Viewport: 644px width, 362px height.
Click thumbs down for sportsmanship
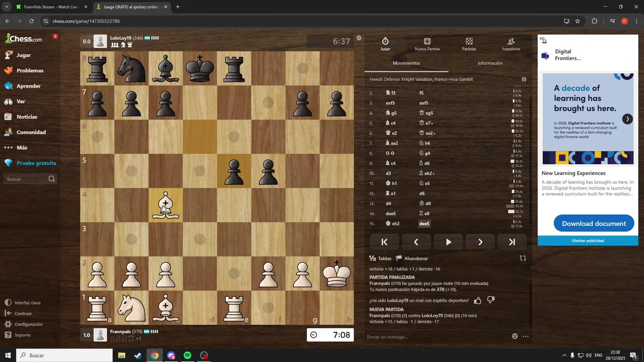pos(491,300)
